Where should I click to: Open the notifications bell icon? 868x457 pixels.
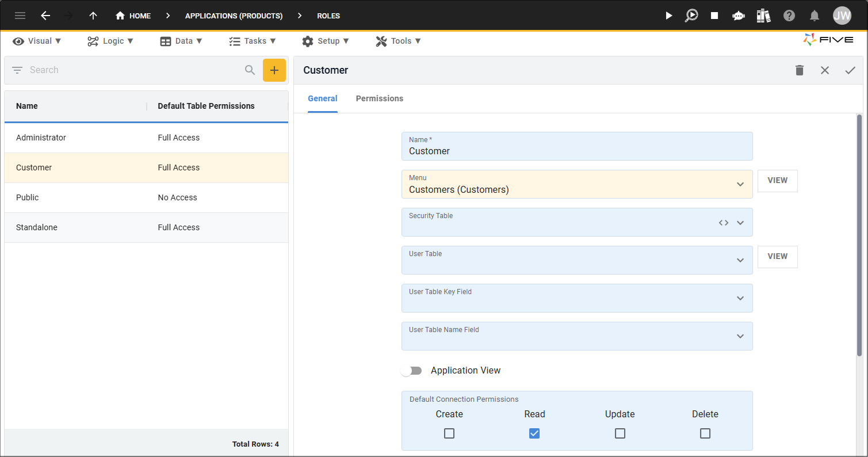click(x=815, y=16)
